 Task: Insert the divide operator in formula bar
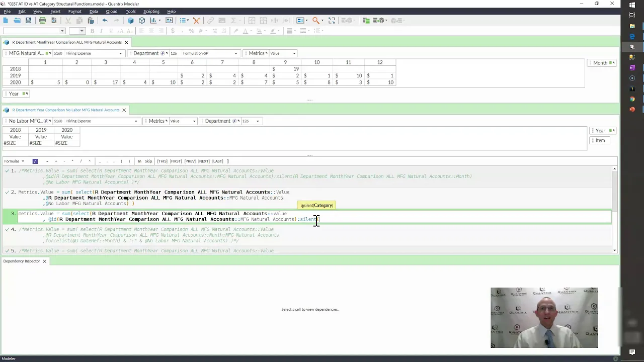81,161
